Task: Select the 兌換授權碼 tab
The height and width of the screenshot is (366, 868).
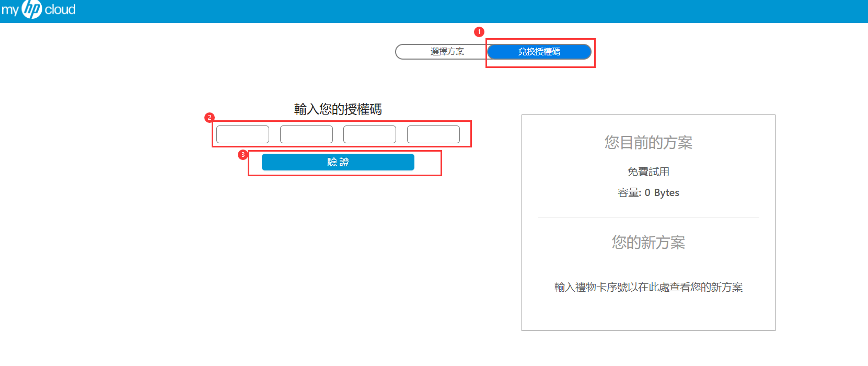Action: [x=539, y=52]
